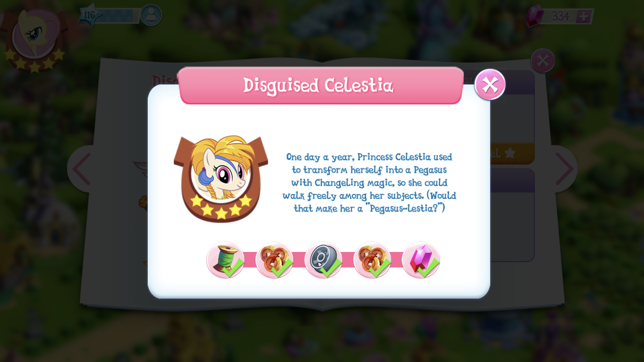Close the pony collection book
644x362 pixels.
(x=543, y=61)
